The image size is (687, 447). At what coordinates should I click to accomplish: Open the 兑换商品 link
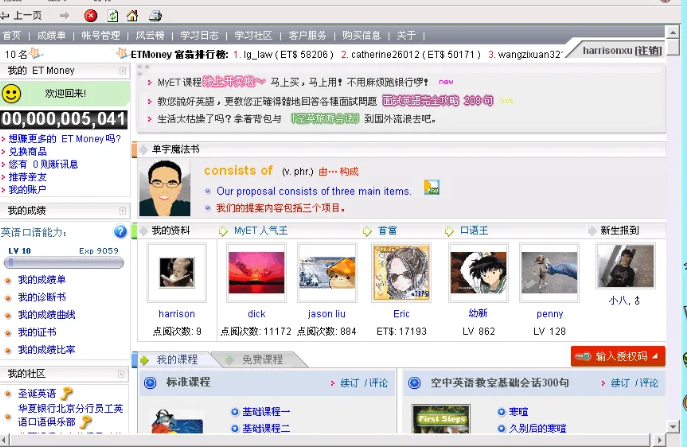click(28, 152)
